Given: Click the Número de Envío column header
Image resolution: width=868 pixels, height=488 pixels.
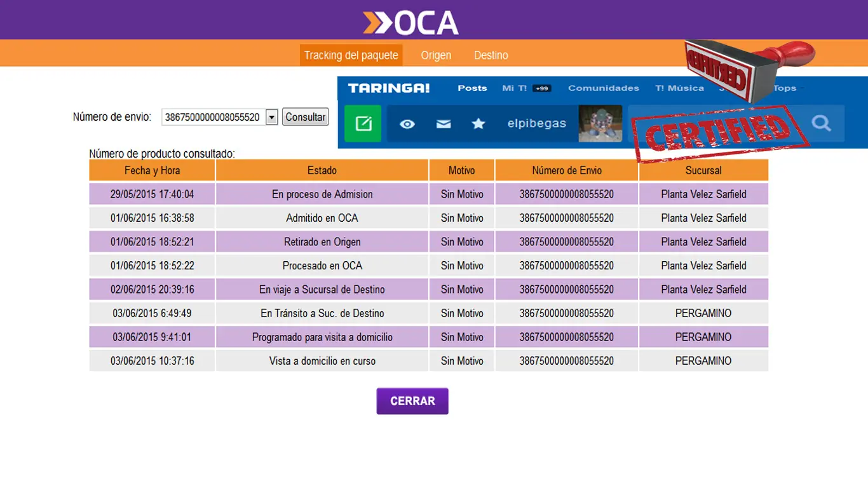Looking at the screenshot, I should 567,170.
